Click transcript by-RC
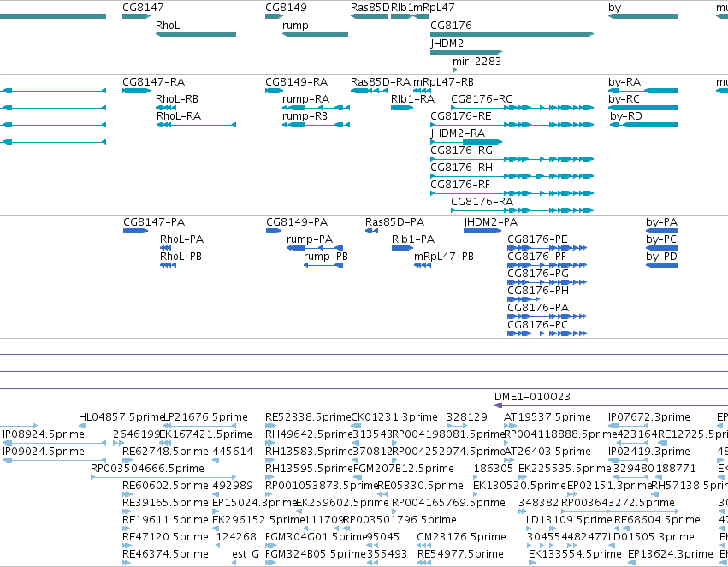Viewport: 728px width, 567px height. click(624, 99)
